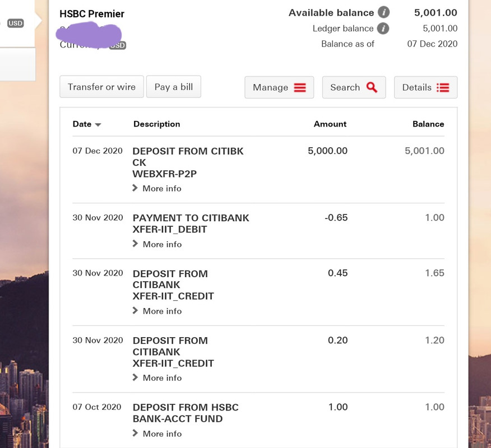Expand More info for HSBC BANK-ACCT FUND
Image resolution: width=491 pixels, height=448 pixels.
point(157,433)
